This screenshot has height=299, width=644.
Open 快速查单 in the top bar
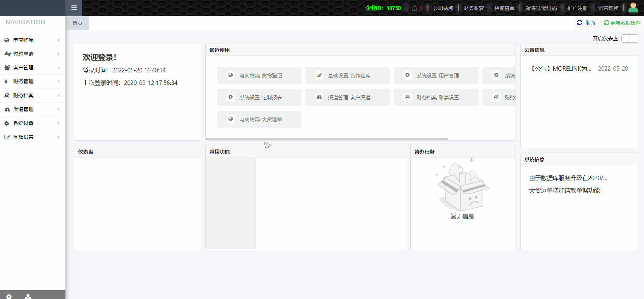504,8
